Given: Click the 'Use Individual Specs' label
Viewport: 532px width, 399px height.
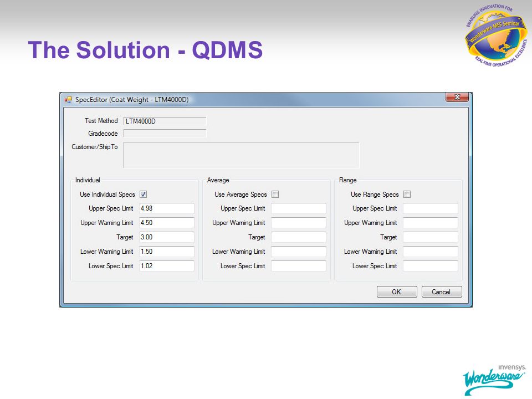Looking at the screenshot, I should pos(107,195).
